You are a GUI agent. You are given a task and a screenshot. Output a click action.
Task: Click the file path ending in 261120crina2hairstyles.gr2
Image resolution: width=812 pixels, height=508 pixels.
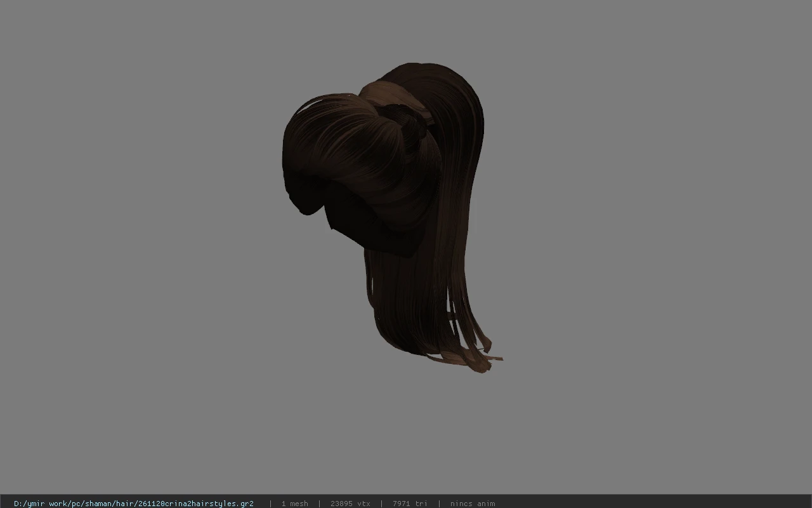pos(134,504)
